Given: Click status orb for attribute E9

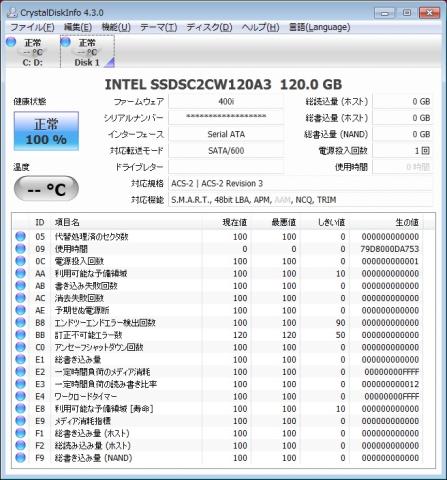Looking at the screenshot, I should coord(20,421).
